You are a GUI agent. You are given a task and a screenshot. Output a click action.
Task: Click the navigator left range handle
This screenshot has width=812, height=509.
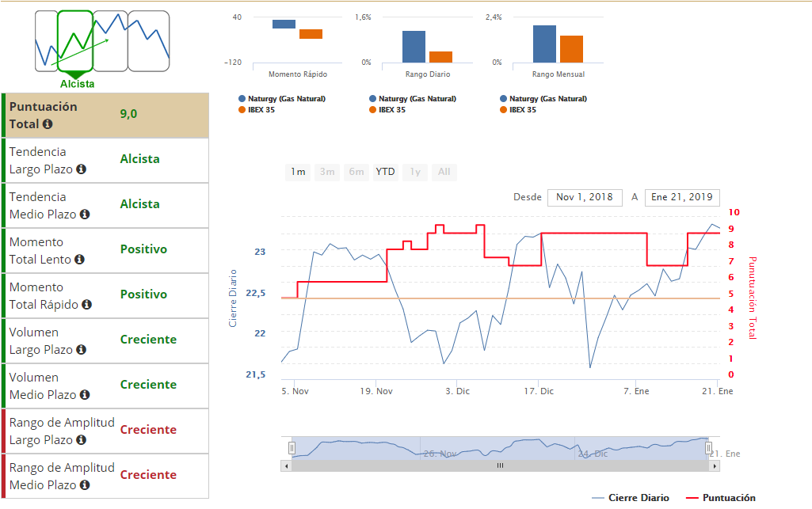(292, 448)
